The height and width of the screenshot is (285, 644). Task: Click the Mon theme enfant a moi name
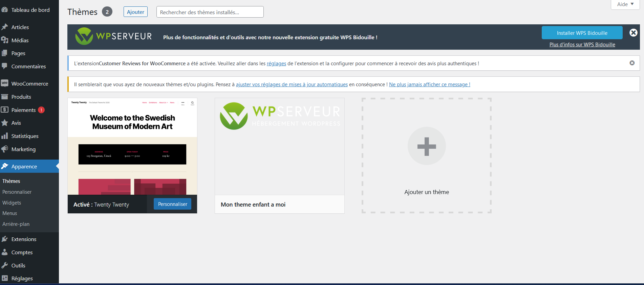(x=253, y=205)
